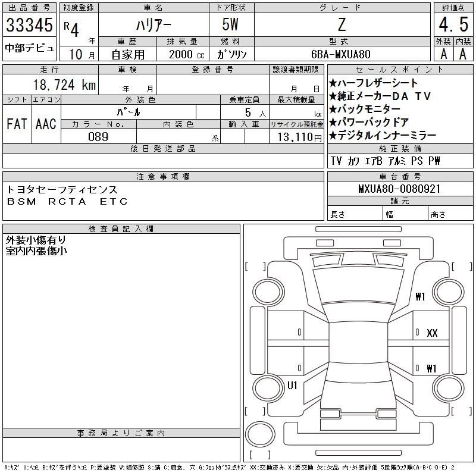This screenshot has height=476, width=476.
Task: Click the 注意事項欄 section header
Action: coord(162,177)
